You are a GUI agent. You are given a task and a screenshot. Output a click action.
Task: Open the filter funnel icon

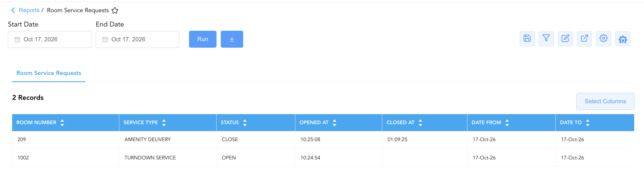pos(546,39)
